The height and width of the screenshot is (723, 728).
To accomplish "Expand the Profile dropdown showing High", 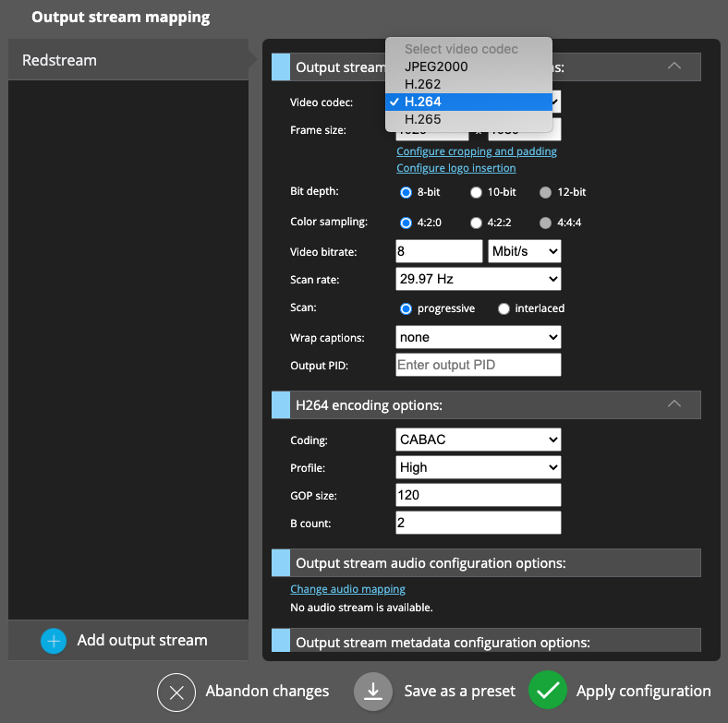I will pos(478,468).
